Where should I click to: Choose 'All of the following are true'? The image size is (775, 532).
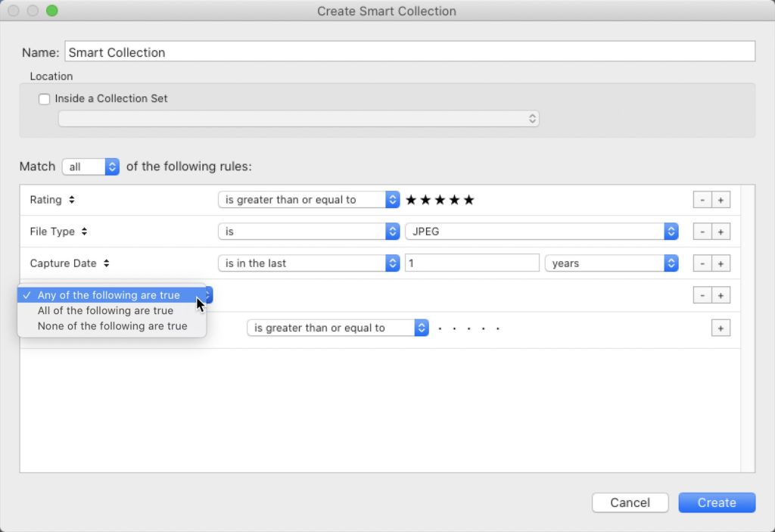[105, 311]
